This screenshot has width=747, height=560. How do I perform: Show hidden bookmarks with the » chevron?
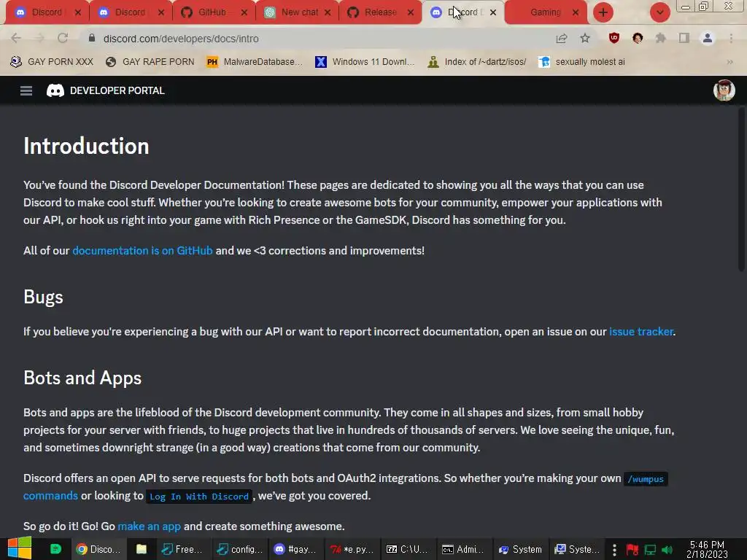click(729, 62)
